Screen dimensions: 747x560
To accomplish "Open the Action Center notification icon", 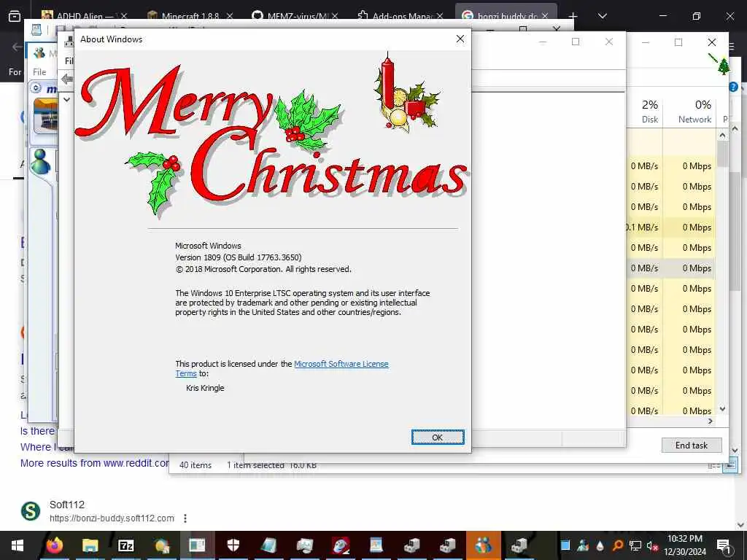I will 724,545.
